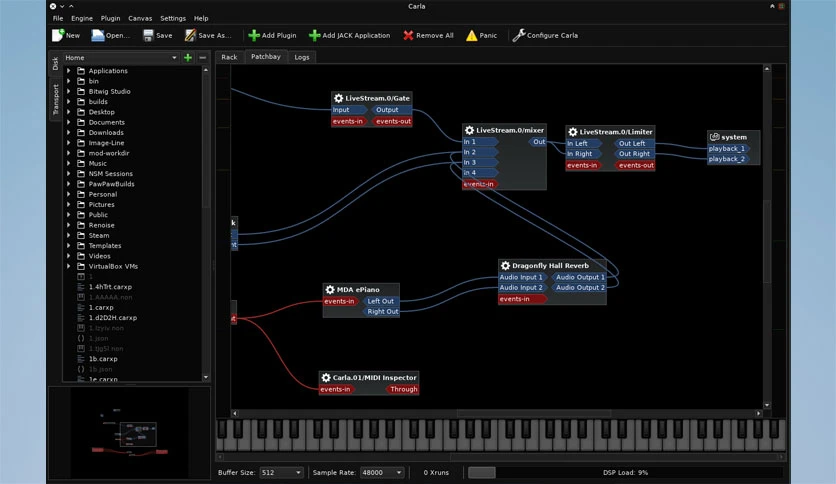This screenshot has width=836, height=484.
Task: Expand the VirtualBox VMs folder arrow
Action: (69, 266)
